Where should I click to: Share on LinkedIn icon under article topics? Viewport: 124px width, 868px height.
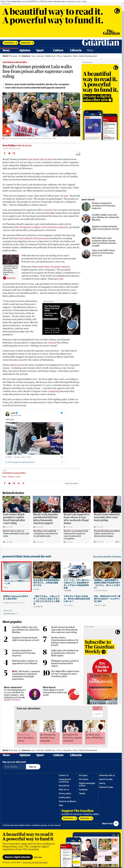coord(19,483)
